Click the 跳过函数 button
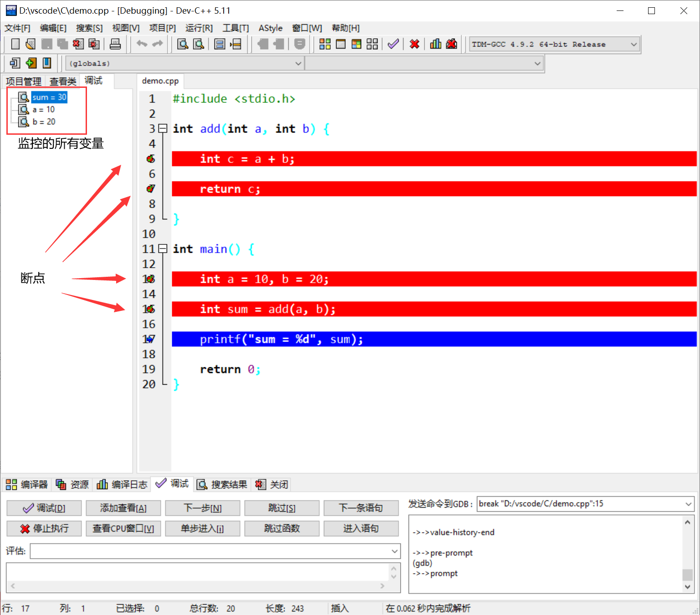This screenshot has width=700, height=615. pyautogui.click(x=282, y=529)
